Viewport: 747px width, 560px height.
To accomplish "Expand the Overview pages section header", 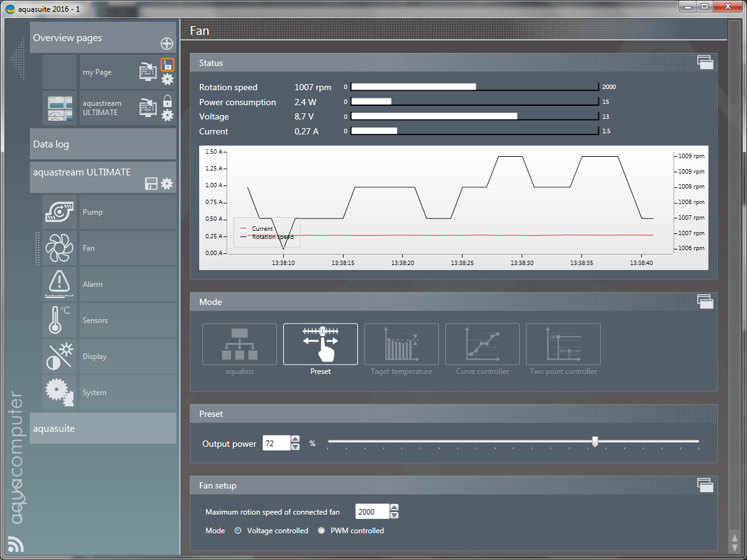I will click(103, 38).
